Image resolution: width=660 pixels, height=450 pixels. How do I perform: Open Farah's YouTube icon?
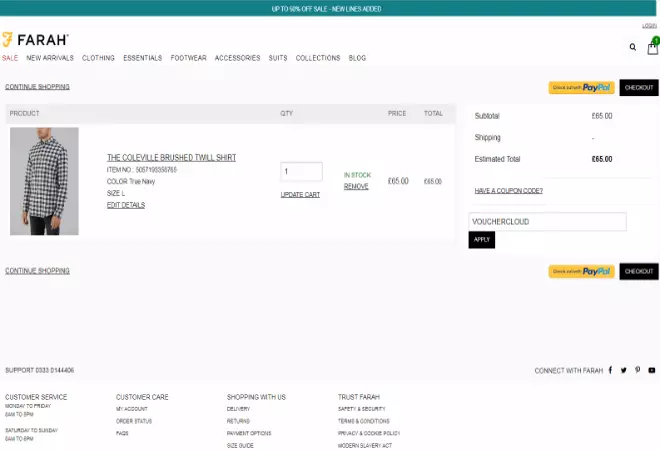(651, 370)
